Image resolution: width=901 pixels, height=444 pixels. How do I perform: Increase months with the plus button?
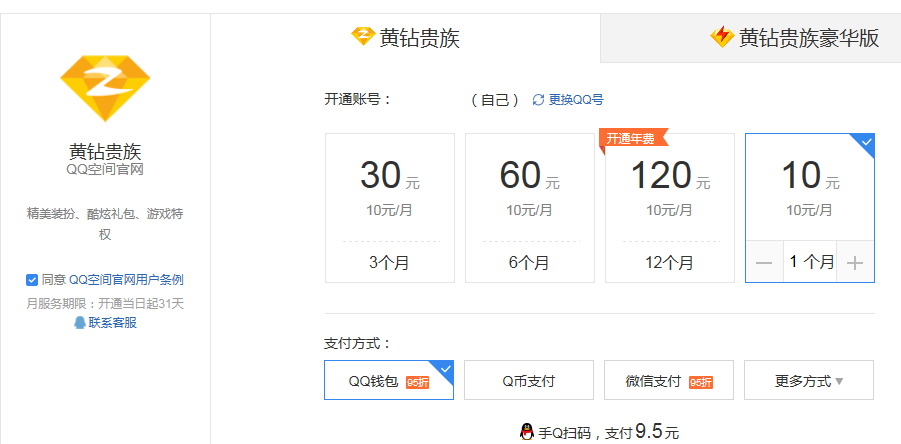pos(856,262)
